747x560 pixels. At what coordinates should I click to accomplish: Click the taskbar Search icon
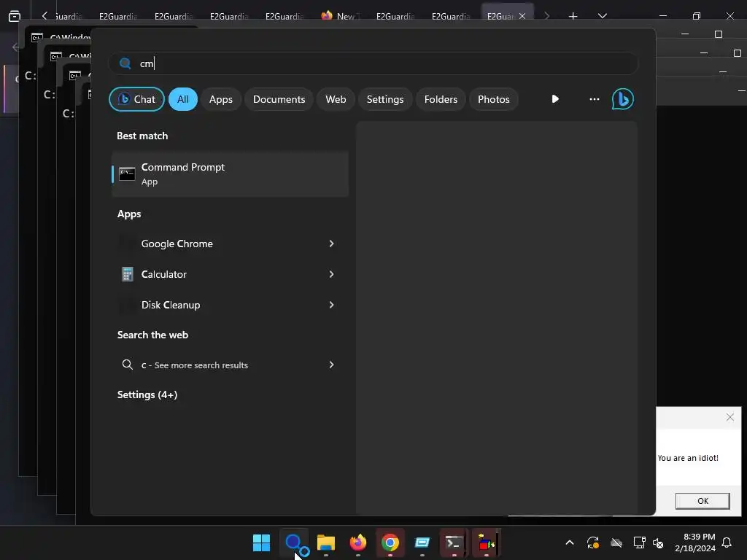[x=294, y=542]
